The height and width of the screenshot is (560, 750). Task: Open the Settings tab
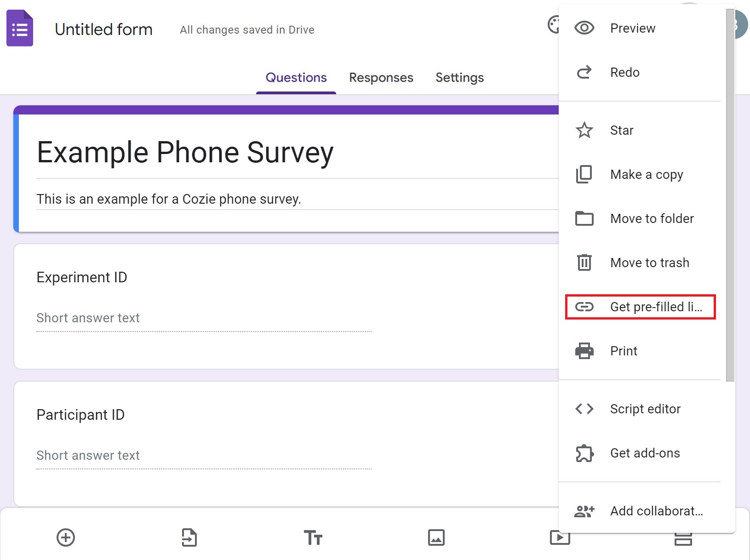click(x=459, y=78)
